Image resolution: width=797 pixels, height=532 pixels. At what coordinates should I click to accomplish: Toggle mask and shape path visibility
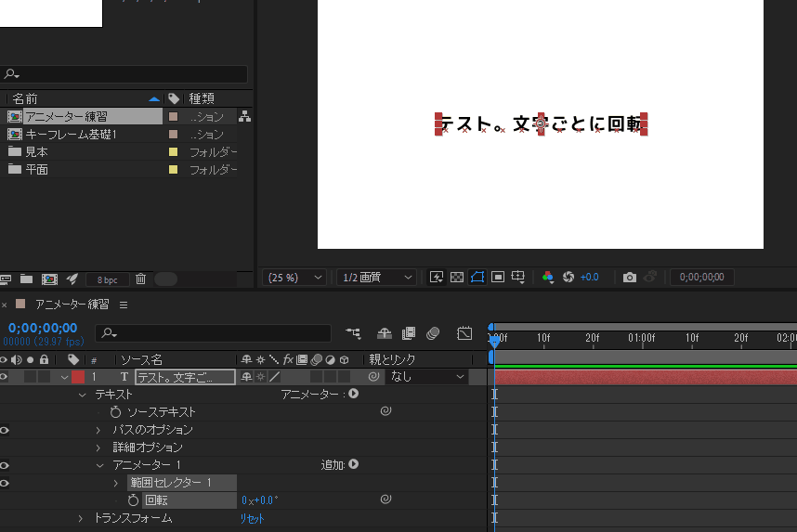[477, 277]
